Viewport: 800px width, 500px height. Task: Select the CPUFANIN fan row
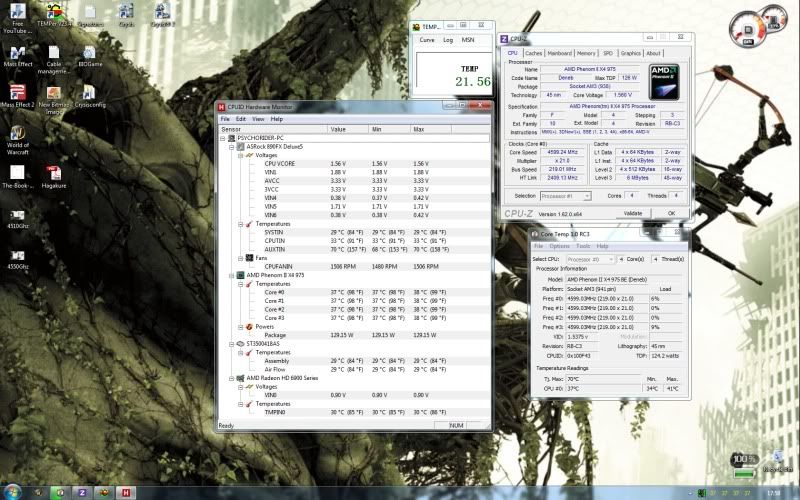(354, 267)
